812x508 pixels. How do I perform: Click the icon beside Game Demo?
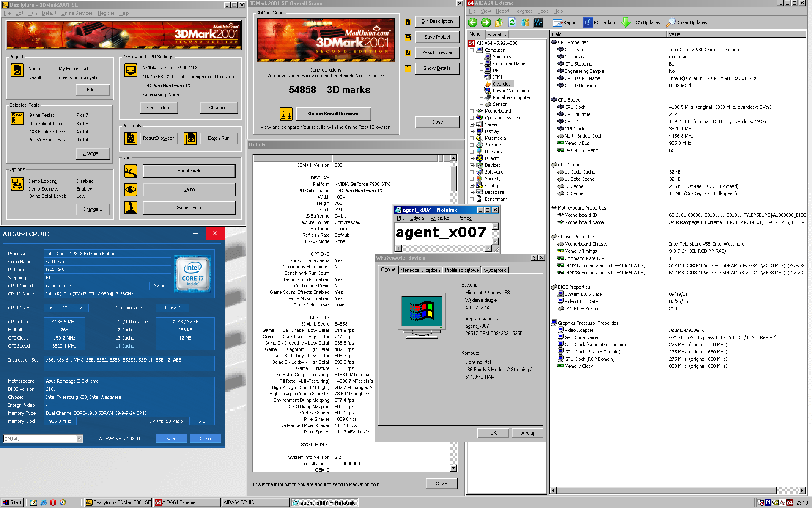click(x=131, y=207)
